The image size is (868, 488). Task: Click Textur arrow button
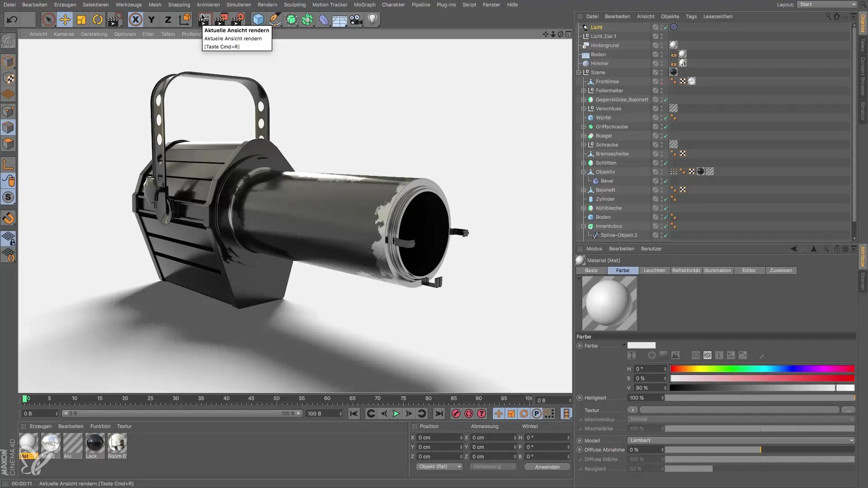632,410
